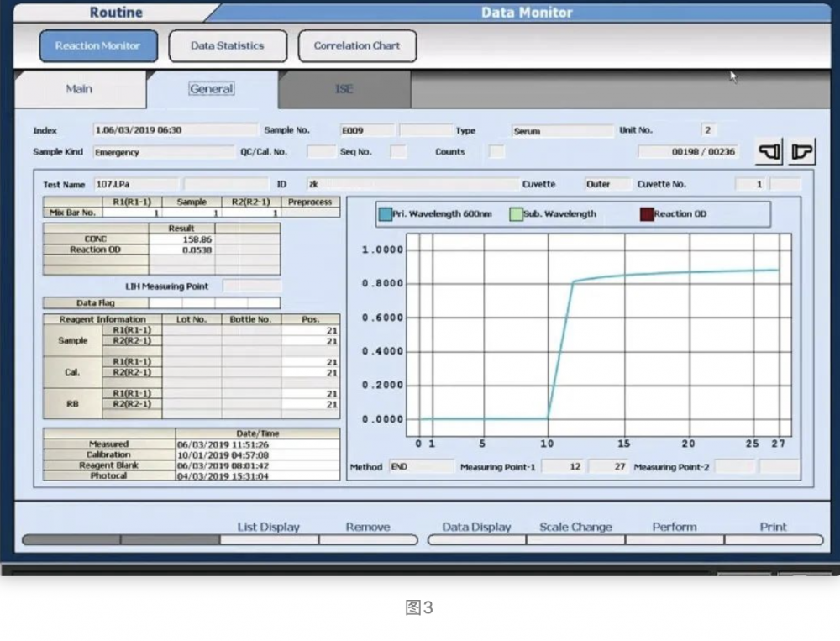The image size is (840, 641).
Task: Click the Test Name field 107.LPa
Action: click(x=136, y=184)
